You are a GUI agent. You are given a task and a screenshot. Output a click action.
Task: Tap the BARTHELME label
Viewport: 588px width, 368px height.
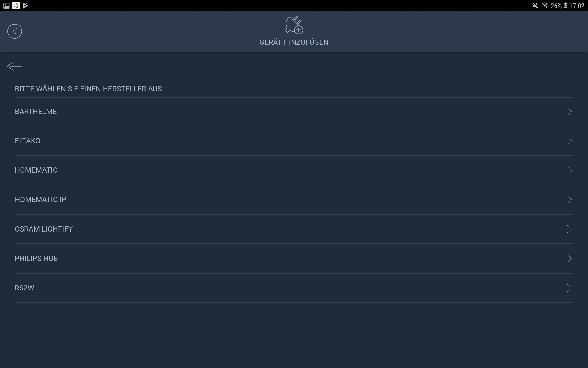click(x=36, y=112)
